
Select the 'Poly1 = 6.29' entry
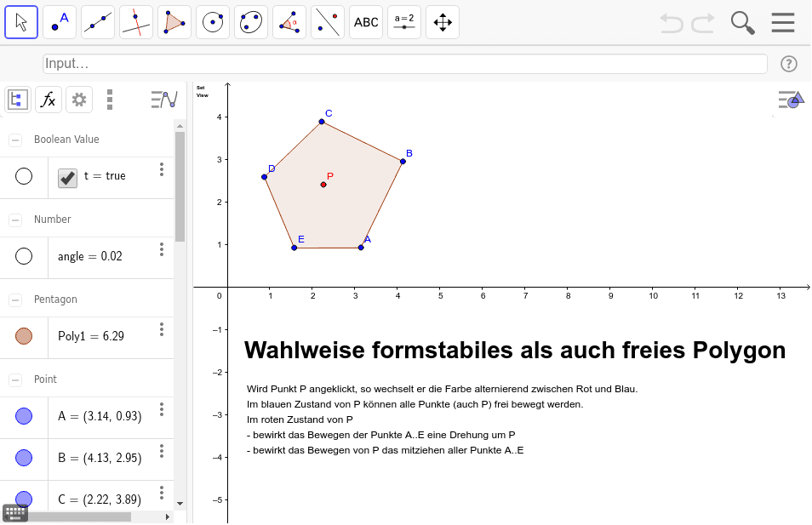[x=91, y=337]
